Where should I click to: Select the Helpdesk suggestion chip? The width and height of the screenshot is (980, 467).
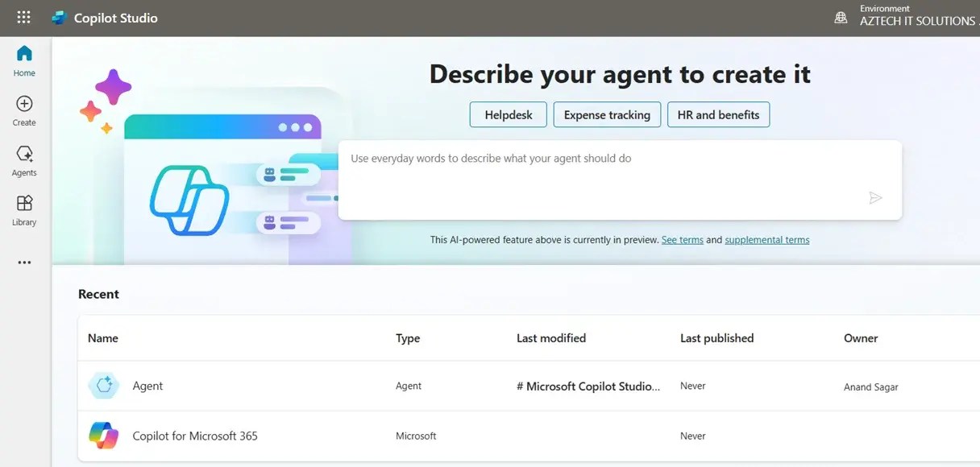coord(508,114)
